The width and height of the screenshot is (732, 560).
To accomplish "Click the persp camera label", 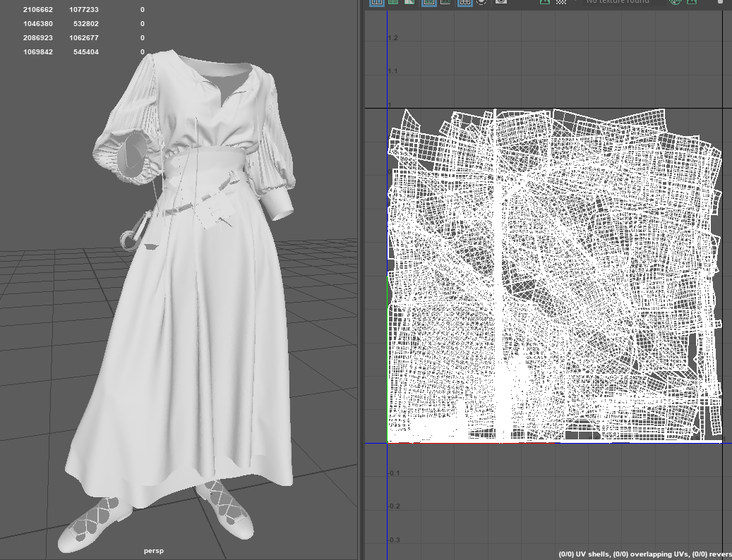I will (153, 551).
